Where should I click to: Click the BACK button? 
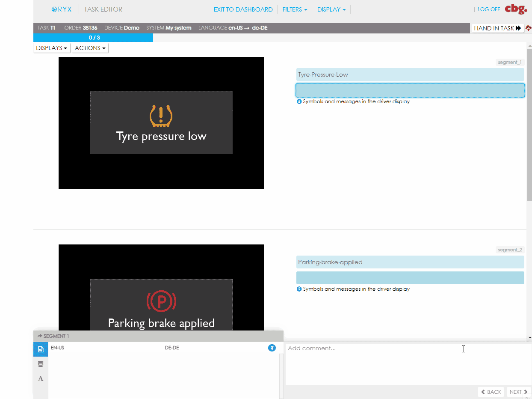coord(491,392)
